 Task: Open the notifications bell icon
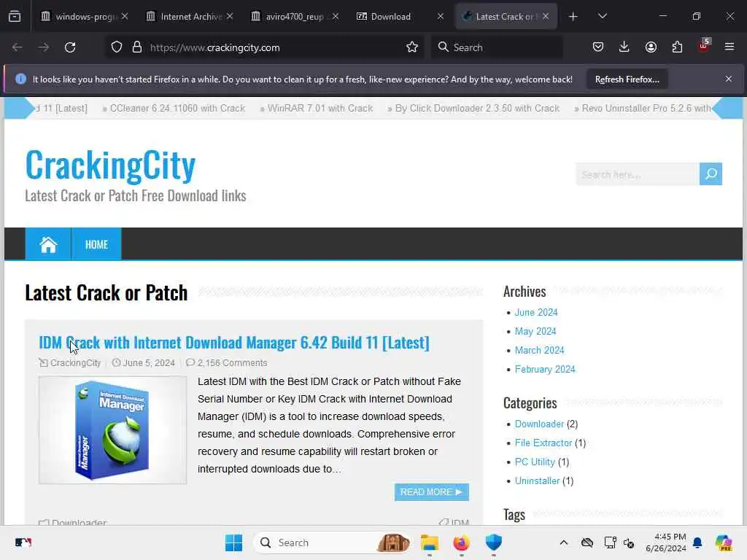pyautogui.click(x=697, y=542)
